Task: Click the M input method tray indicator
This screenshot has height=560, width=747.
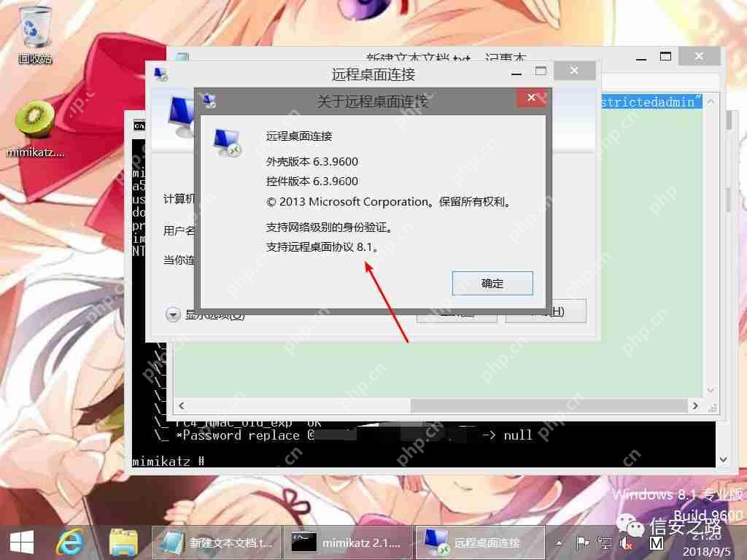Action: 657,542
